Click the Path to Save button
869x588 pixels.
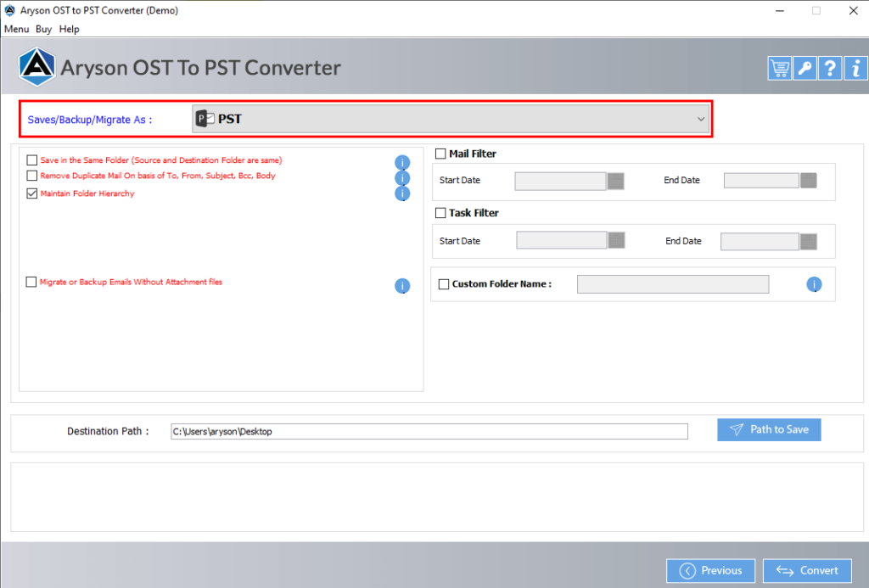pyautogui.click(x=769, y=430)
